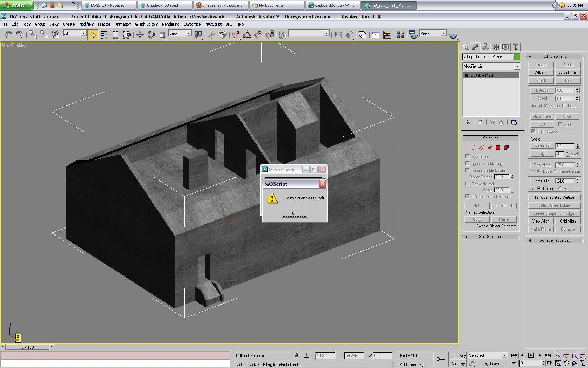
Task: Select the Move tool in the toolbar
Action: pos(140,34)
